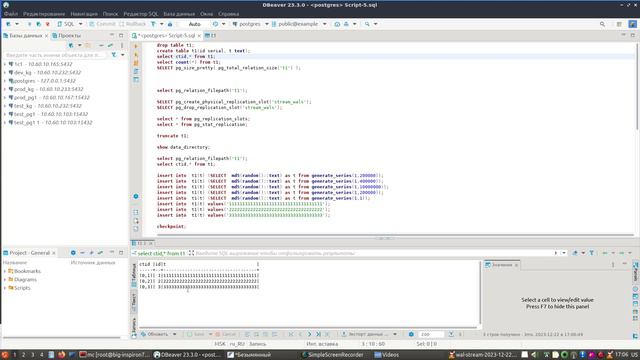
Task: Switch to Таблица result view
Action: coord(134,275)
